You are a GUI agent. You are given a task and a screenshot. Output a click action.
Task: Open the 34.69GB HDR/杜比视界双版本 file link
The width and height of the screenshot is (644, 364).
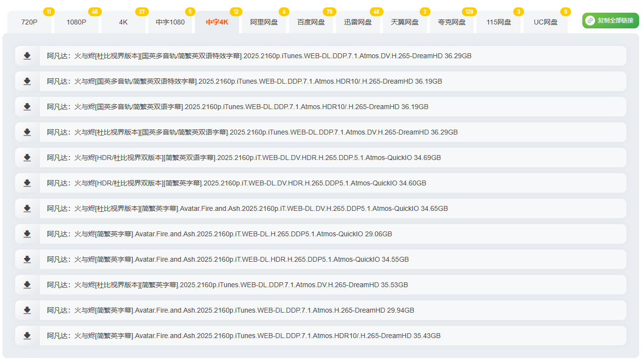click(243, 158)
